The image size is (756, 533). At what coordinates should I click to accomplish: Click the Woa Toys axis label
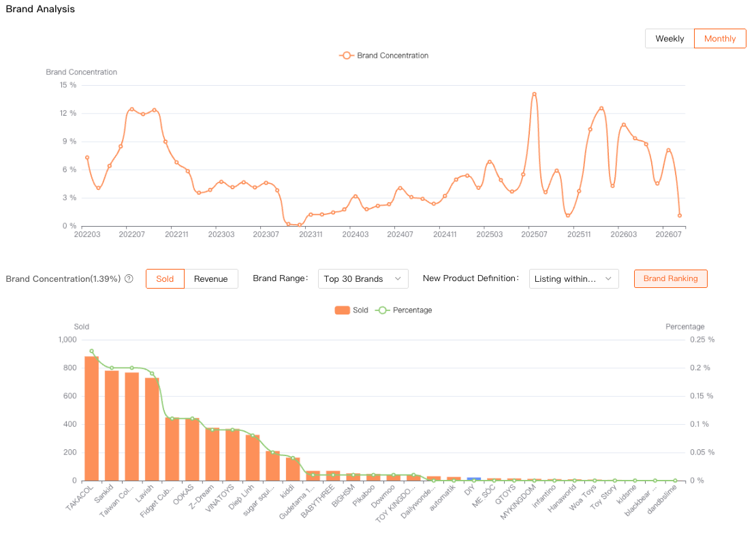pos(583,498)
